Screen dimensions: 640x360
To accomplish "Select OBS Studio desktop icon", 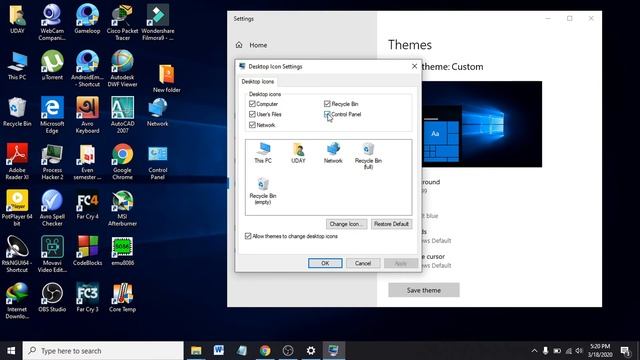I will [52, 298].
